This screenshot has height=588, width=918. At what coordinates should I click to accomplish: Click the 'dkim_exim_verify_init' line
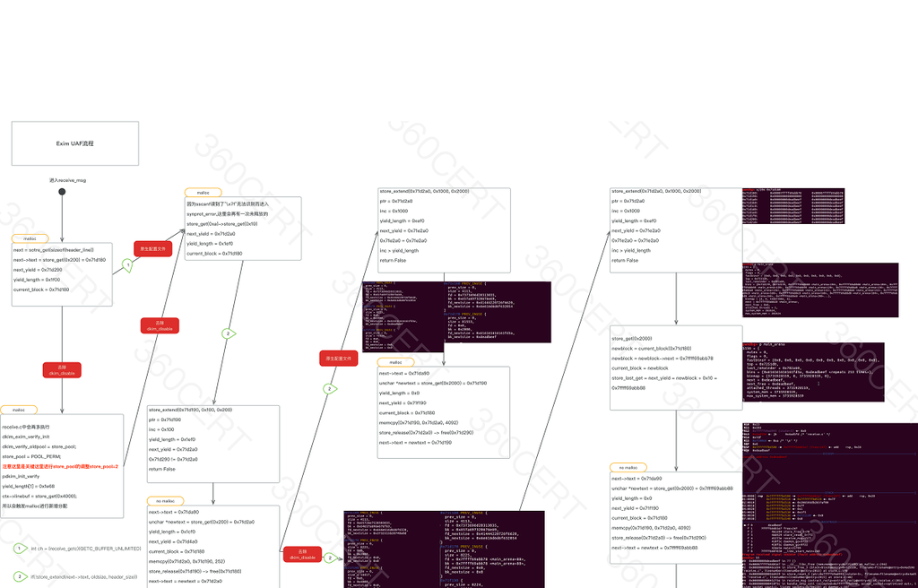[x=26, y=437]
